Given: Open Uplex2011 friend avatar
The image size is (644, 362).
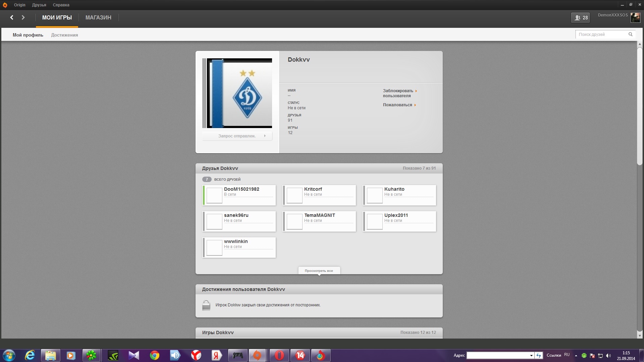Looking at the screenshot, I should coord(375,222).
